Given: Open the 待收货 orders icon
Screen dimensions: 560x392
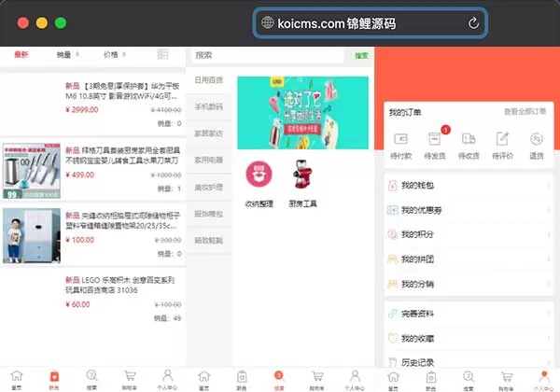Looking at the screenshot, I should point(469,139).
